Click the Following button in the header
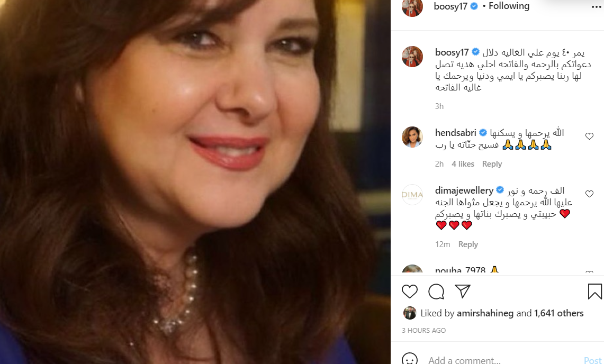Screen dimensions: 604x364 pyautogui.click(x=509, y=6)
